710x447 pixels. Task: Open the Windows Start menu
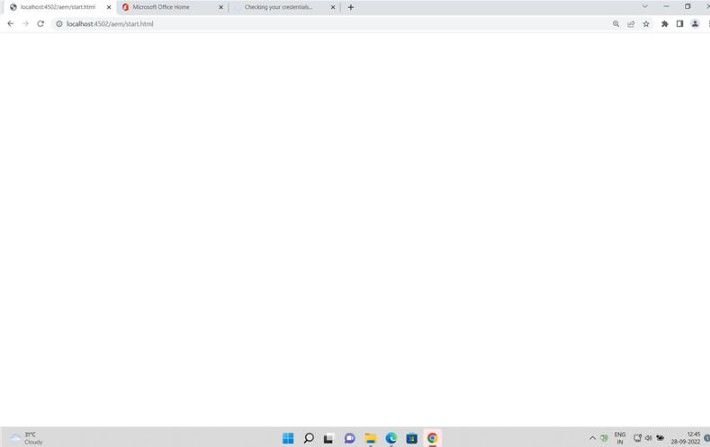coord(288,438)
